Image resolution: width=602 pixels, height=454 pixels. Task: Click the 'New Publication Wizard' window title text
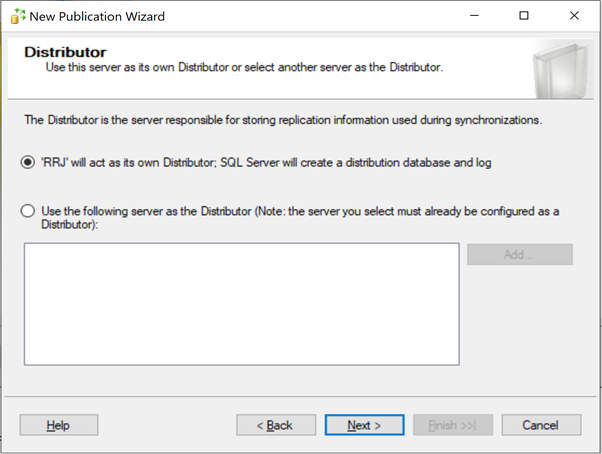coord(97,17)
